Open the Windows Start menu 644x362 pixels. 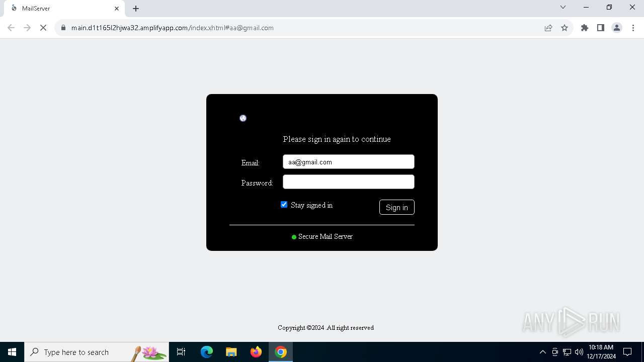coord(12,352)
